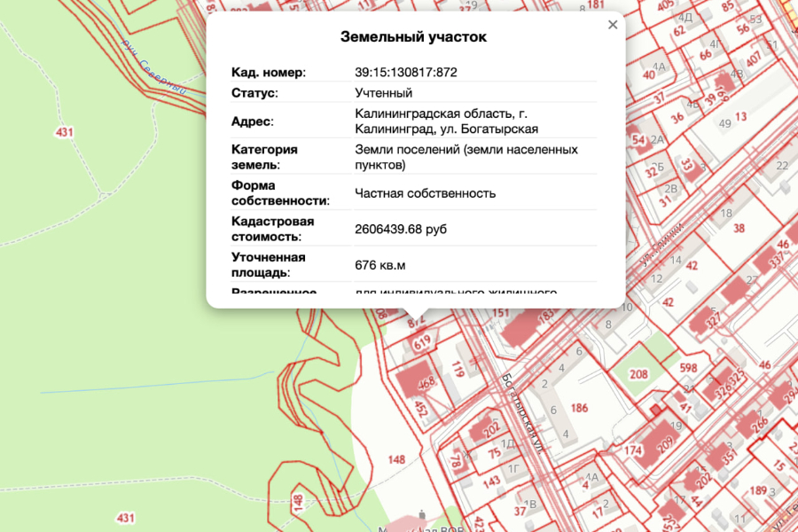Close the Земельный участок popup
This screenshot has width=798, height=532.
click(x=612, y=25)
